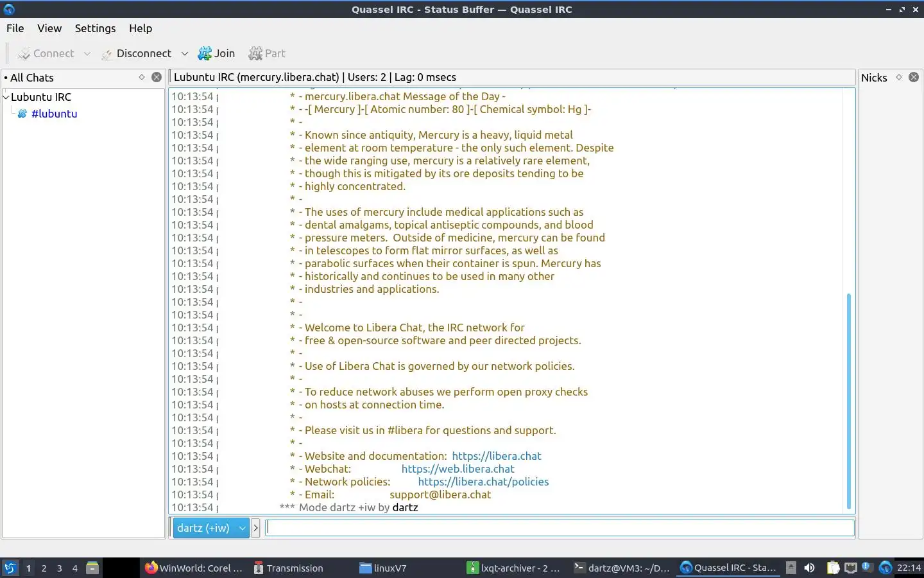Click the Join channel button
Screen dimensions: 924x578
[216, 53]
